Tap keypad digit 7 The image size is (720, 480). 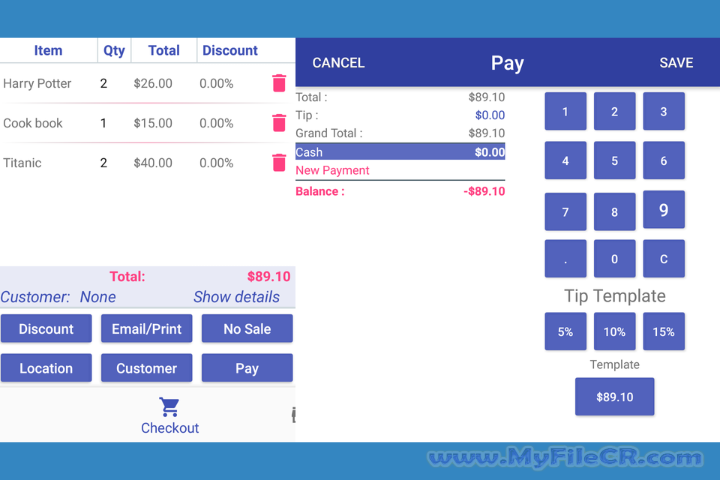pos(565,212)
